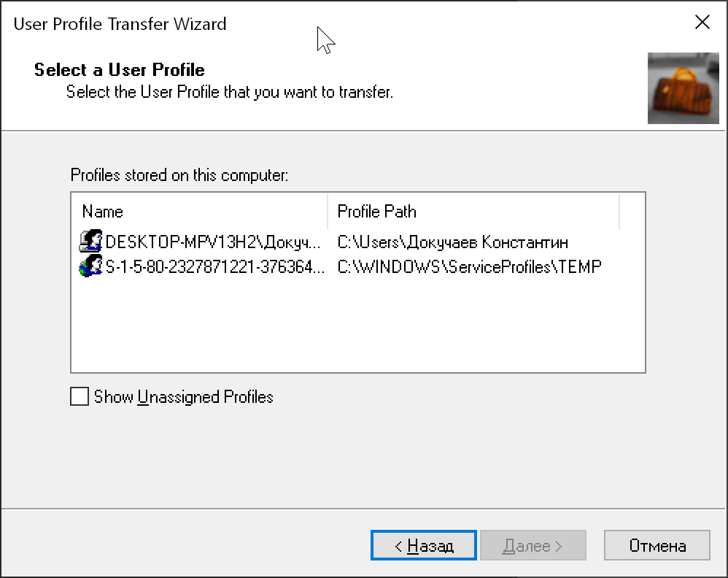Image resolution: width=728 pixels, height=578 pixels.
Task: Close the User Profile Transfer Wizard window
Action: pos(702,22)
